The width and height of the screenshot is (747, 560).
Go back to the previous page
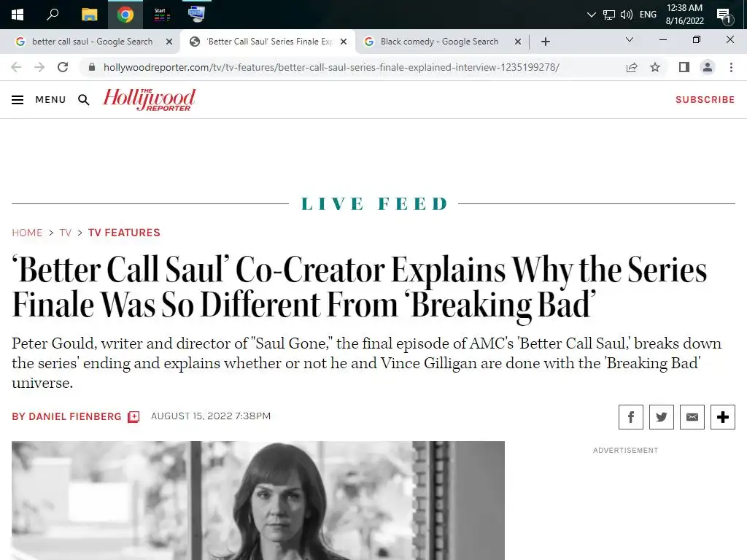(16, 67)
